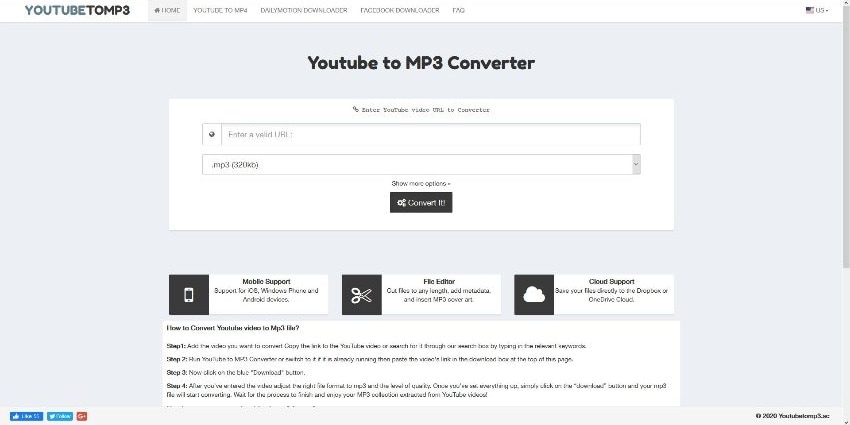
Task: Focus the 'Enter a valid URL' field
Action: [430, 134]
